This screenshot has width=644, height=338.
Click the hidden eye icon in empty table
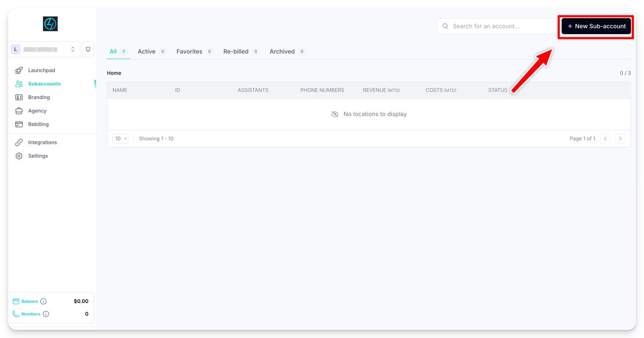(x=335, y=114)
